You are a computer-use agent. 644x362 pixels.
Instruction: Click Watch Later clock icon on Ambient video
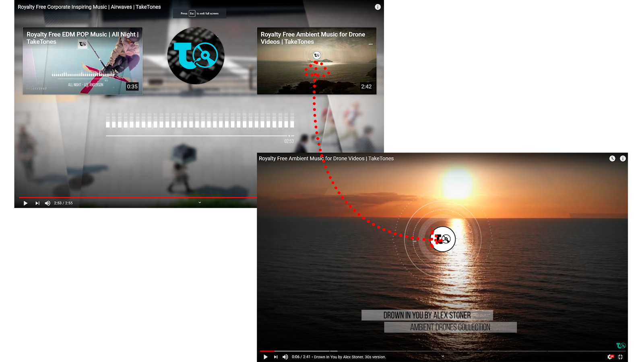pyautogui.click(x=612, y=158)
